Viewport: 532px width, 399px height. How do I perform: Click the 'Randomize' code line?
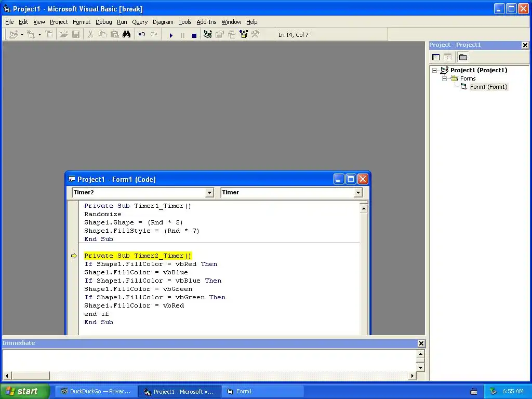[x=103, y=215]
